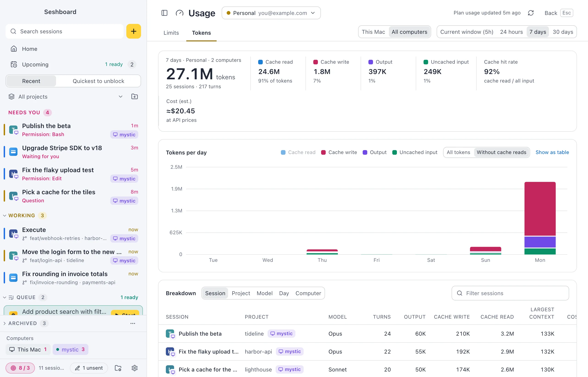Screen dimensions: 588x377
Task: Click the add project folder icon
Action: [x=135, y=97]
